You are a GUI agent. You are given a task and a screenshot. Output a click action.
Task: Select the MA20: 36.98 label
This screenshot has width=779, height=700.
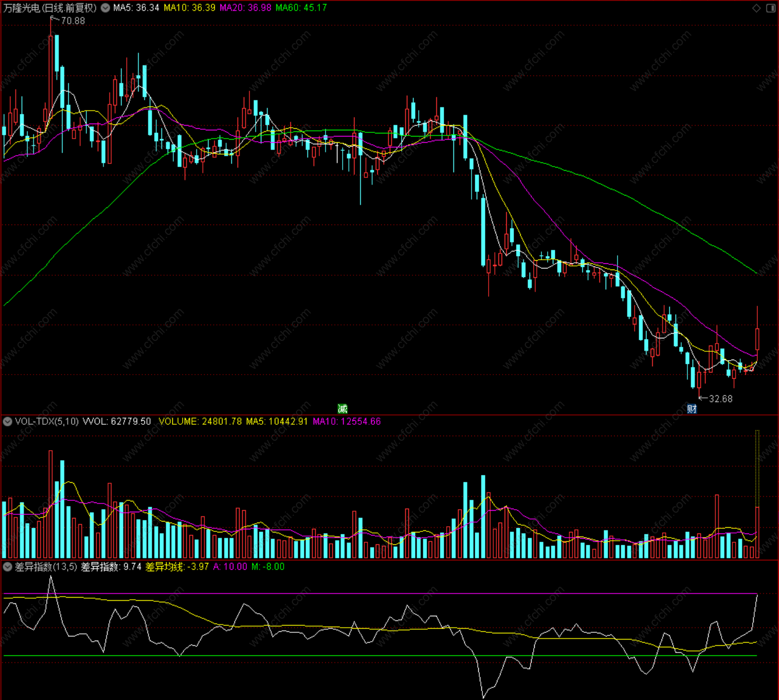tap(245, 8)
